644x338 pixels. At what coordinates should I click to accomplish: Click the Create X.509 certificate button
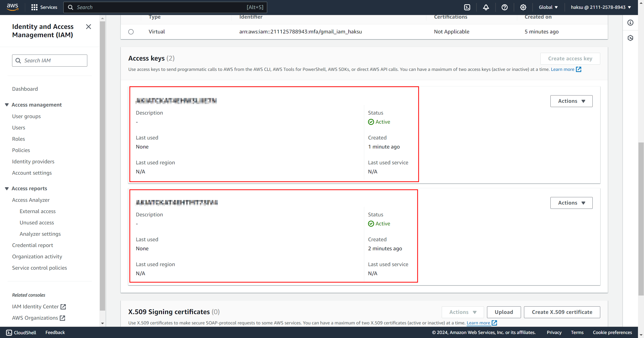tap(562, 312)
